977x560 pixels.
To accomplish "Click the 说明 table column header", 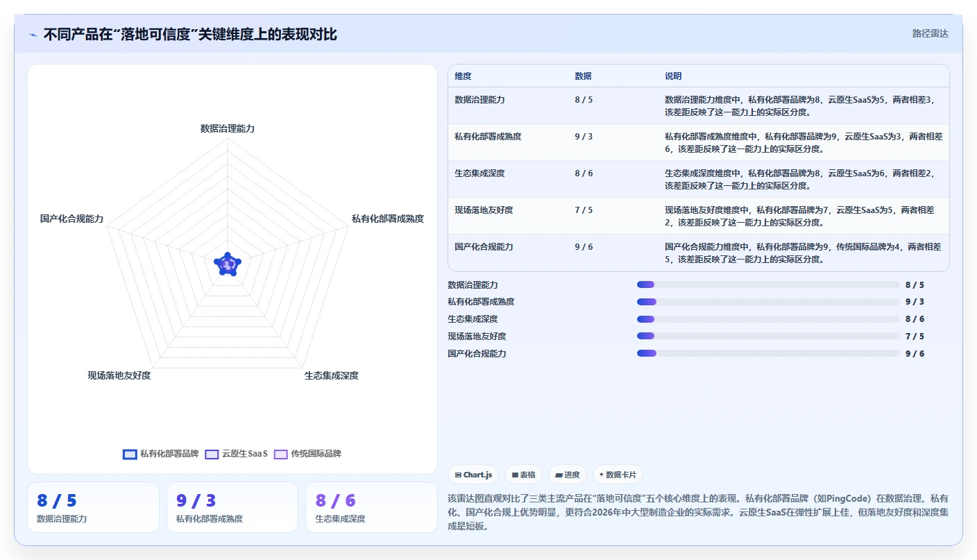I will point(673,76).
